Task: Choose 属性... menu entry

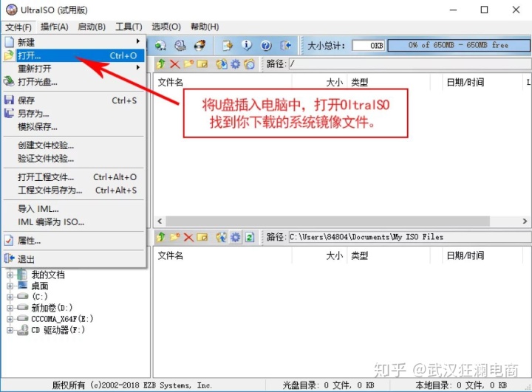Action: click(74, 241)
